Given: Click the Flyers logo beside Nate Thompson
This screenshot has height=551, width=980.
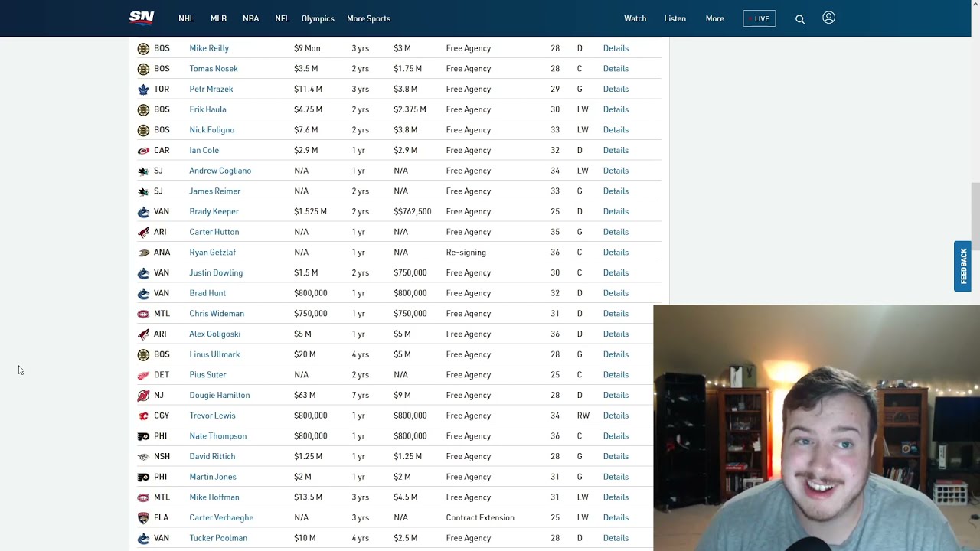Looking at the screenshot, I should click(x=143, y=436).
